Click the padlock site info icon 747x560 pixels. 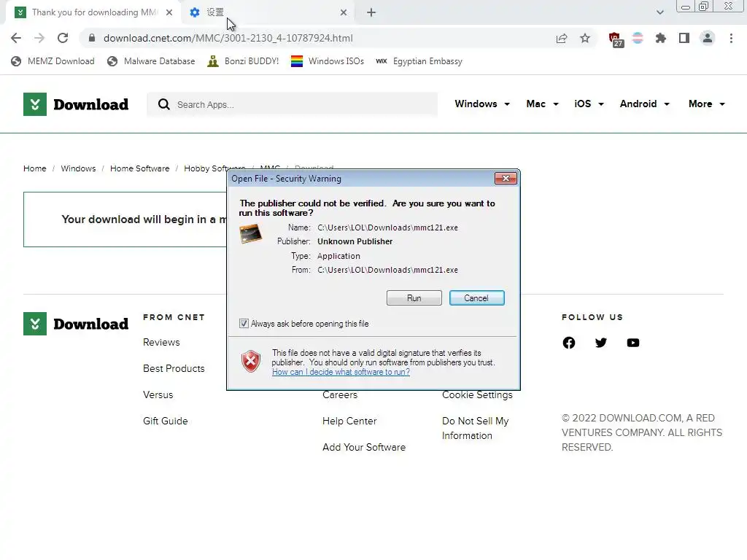click(x=92, y=38)
